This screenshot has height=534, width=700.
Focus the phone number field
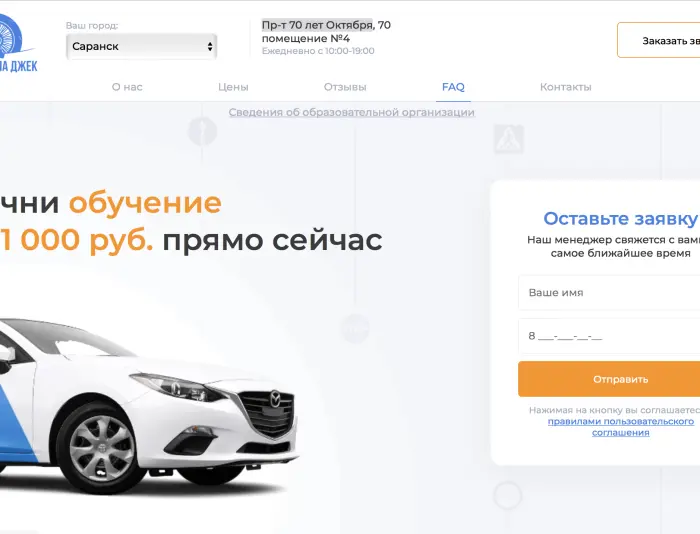[609, 336]
